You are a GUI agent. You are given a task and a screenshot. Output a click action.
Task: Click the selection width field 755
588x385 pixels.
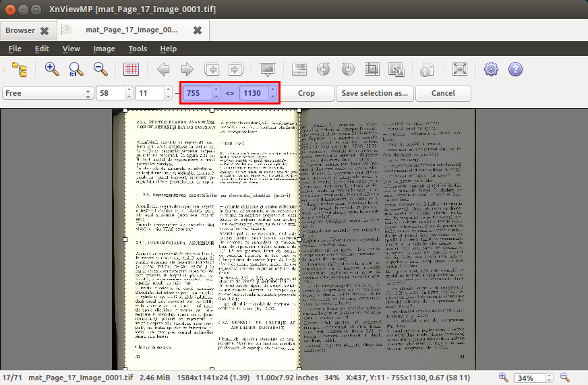[198, 93]
